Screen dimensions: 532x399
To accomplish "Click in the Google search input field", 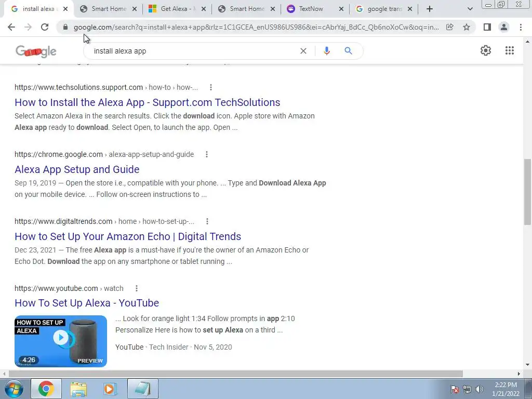I will (193, 51).
